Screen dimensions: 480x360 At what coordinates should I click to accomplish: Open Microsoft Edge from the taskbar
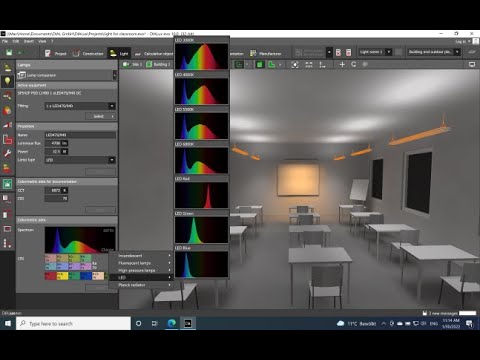point(172,323)
